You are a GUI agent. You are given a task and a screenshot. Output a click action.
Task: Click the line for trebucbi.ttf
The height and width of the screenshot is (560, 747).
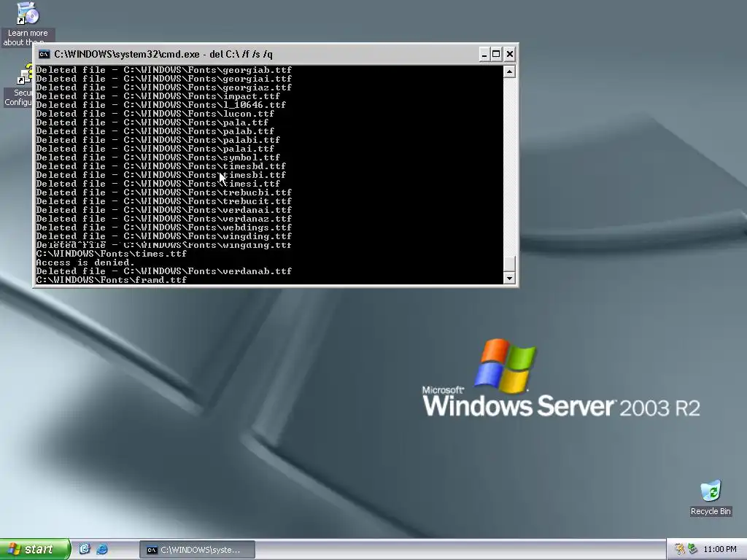pyautogui.click(x=164, y=192)
